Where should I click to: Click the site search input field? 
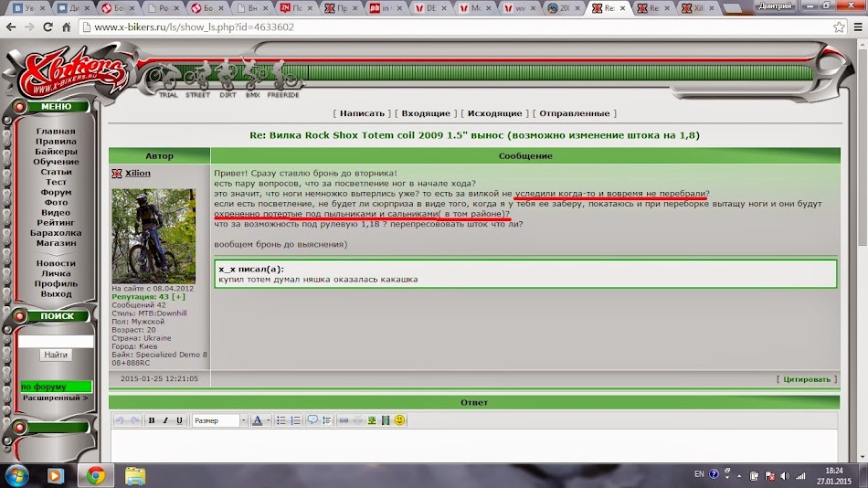56,341
